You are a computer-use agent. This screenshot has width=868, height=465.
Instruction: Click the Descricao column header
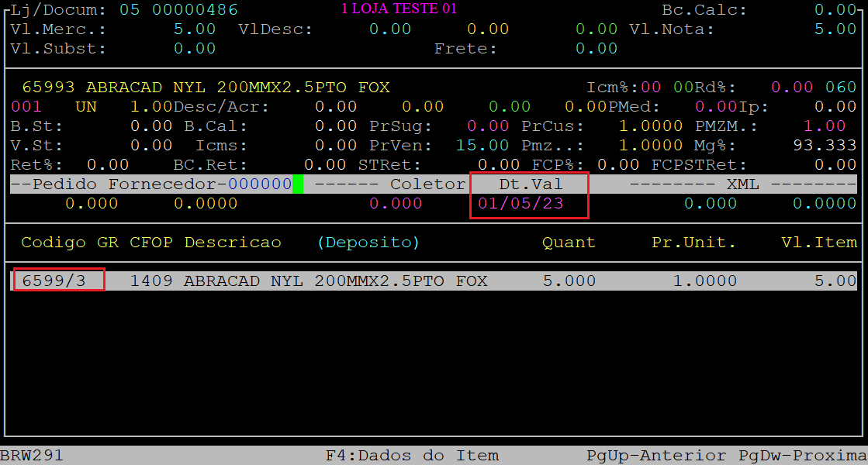pyautogui.click(x=233, y=243)
